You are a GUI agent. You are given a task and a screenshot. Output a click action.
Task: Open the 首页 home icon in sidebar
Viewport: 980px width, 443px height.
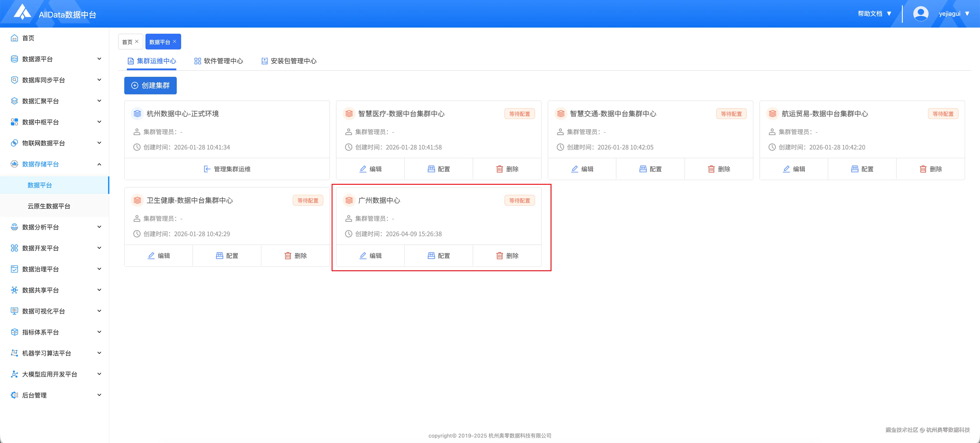[x=14, y=38]
